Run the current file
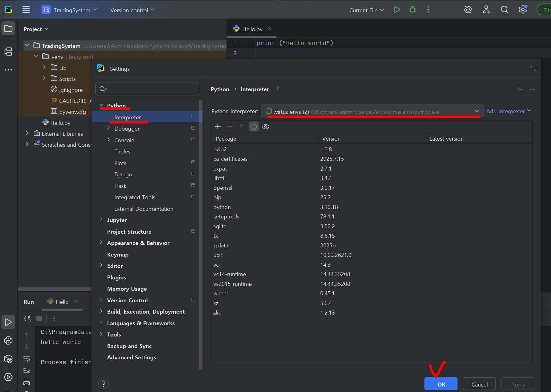 point(397,10)
